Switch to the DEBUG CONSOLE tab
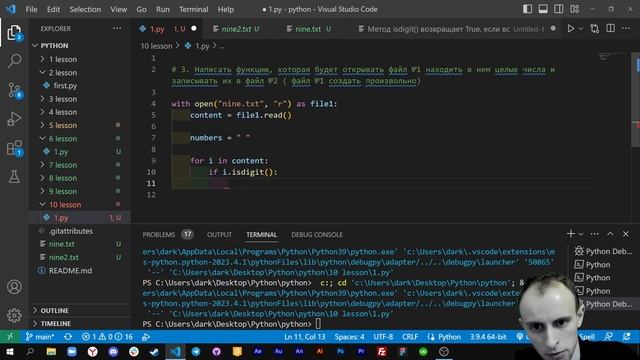The width and height of the screenshot is (640, 360). click(x=317, y=235)
